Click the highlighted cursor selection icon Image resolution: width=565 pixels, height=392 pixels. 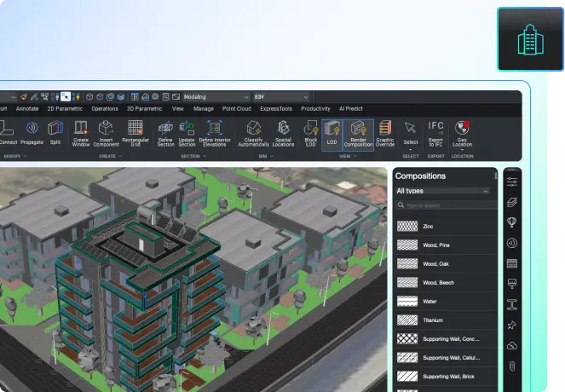(66, 96)
